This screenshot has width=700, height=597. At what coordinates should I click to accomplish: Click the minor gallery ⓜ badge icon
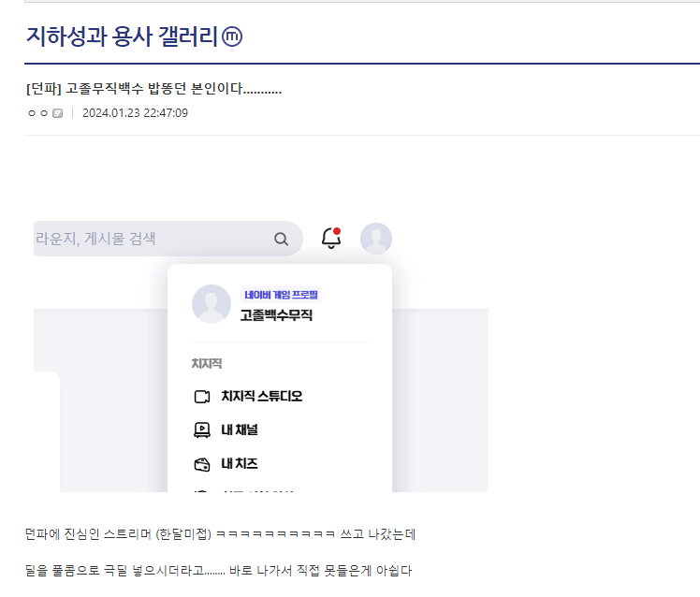point(232,36)
